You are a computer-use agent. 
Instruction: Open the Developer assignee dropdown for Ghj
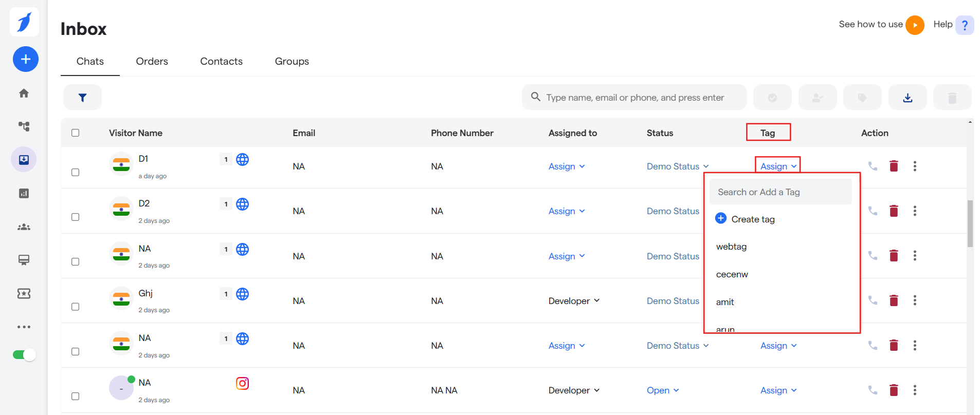pos(574,301)
